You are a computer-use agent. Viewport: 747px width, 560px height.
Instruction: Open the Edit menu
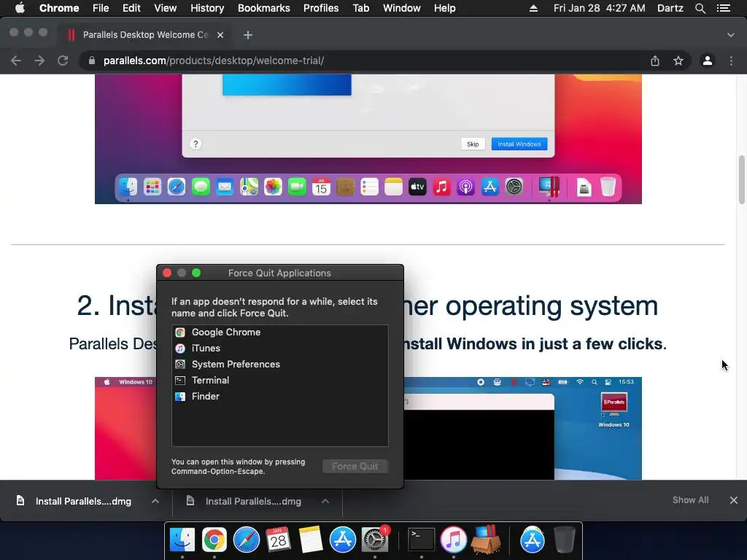pos(131,8)
